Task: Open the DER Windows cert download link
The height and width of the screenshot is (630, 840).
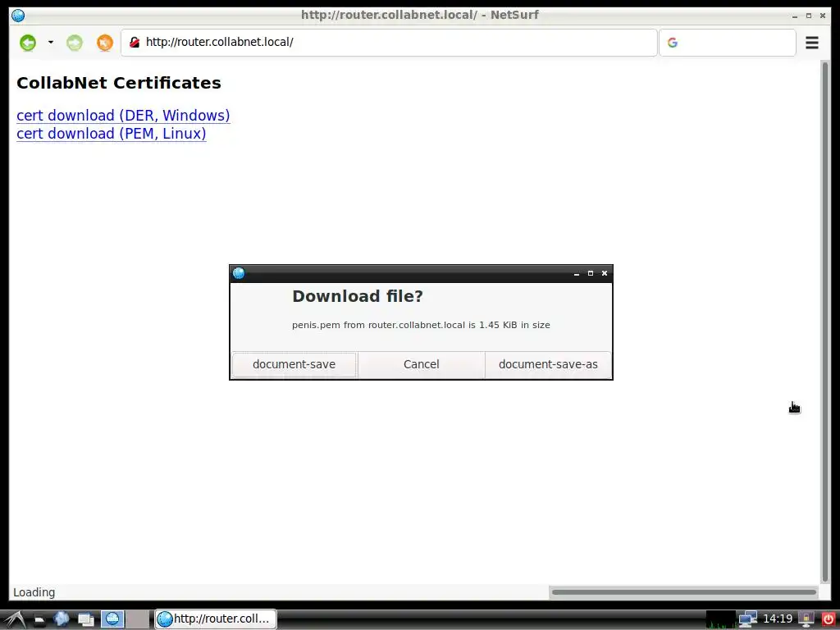Action: click(x=123, y=115)
